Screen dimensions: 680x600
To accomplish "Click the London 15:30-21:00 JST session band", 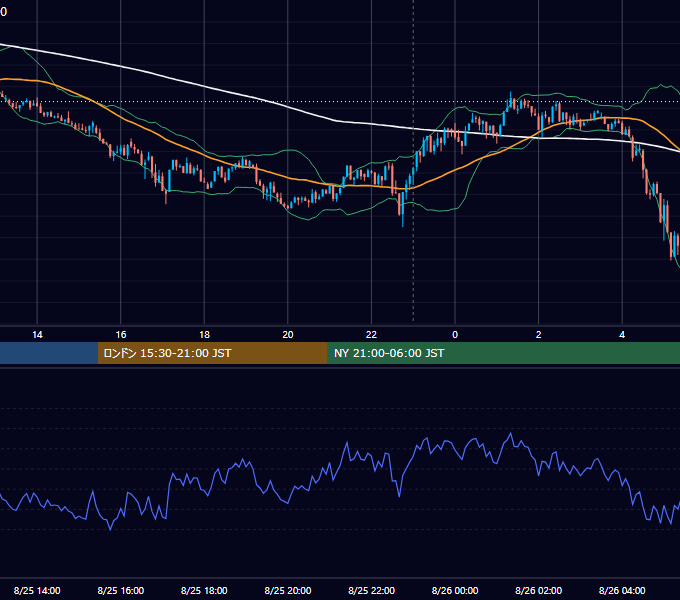I will pos(212,353).
